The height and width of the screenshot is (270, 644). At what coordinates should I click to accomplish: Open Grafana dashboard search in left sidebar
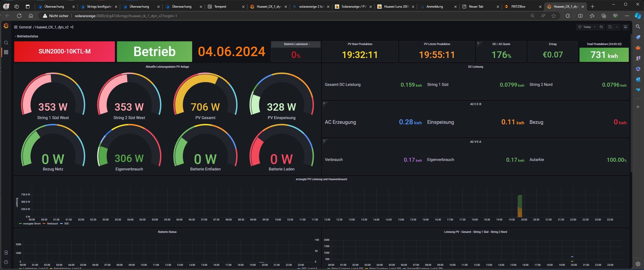point(6,43)
